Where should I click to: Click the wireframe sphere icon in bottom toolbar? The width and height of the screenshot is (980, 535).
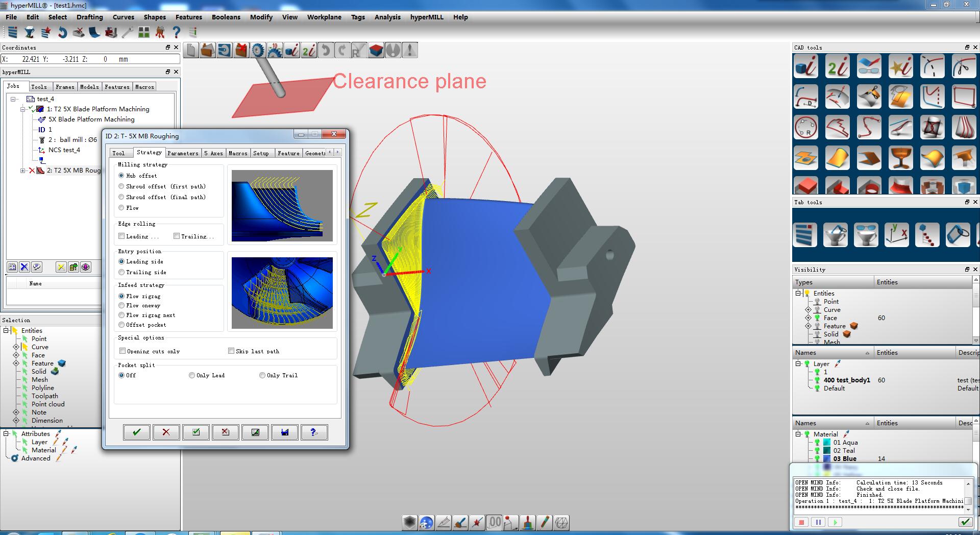[x=561, y=522]
